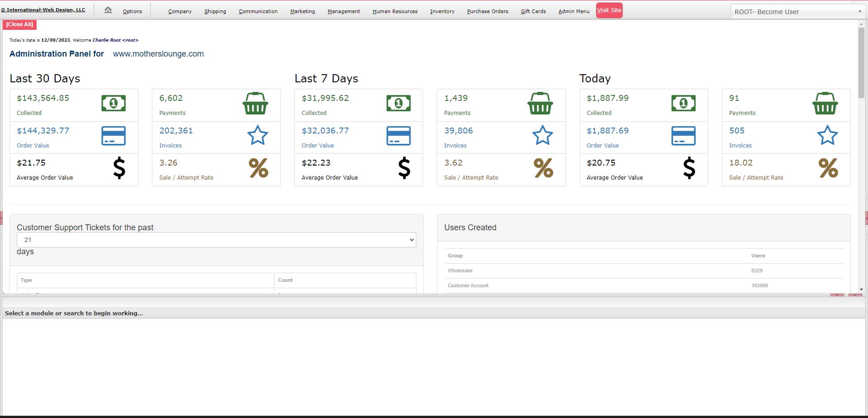The width and height of the screenshot is (868, 418).
Task: Open the Human Resources menu
Action: [395, 11]
